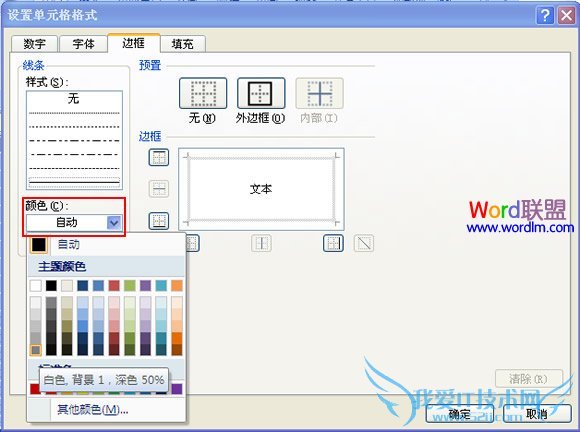
Task: Click the 确定 OK button
Action: [x=460, y=414]
